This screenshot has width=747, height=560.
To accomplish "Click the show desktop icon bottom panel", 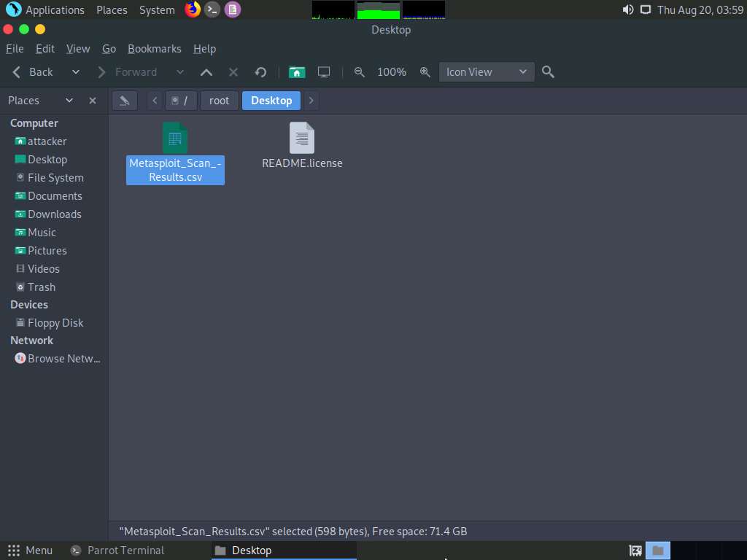I will pos(635,551).
